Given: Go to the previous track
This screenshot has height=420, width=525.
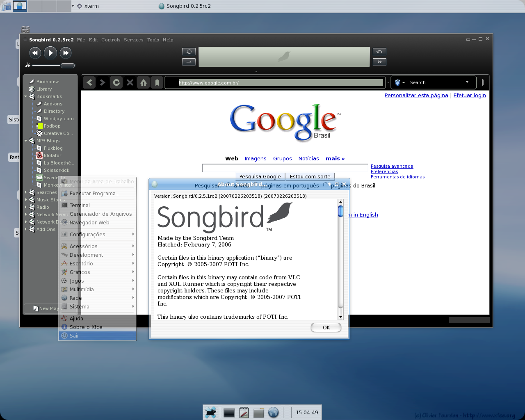Looking at the screenshot, I should [35, 52].
